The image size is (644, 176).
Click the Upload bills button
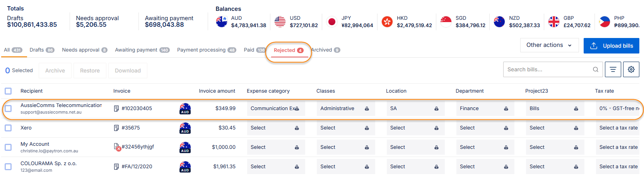[x=611, y=46]
